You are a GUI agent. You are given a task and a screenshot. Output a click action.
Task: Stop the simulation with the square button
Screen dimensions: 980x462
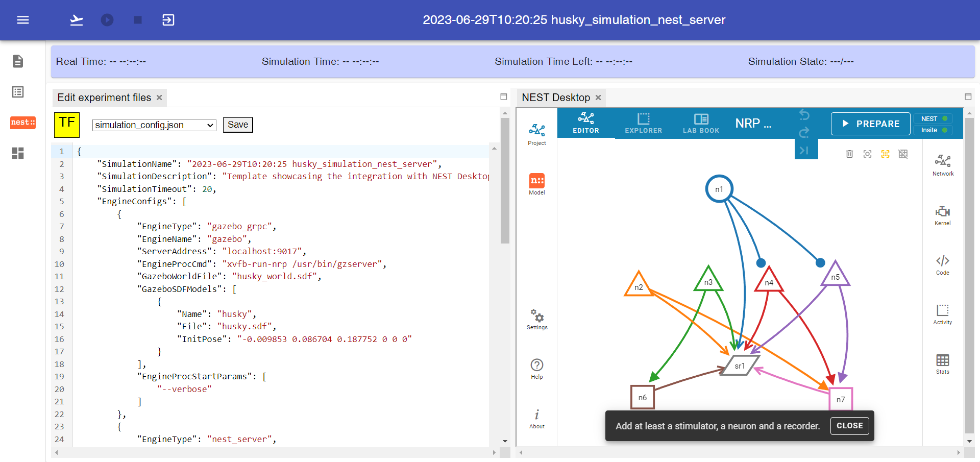click(138, 20)
